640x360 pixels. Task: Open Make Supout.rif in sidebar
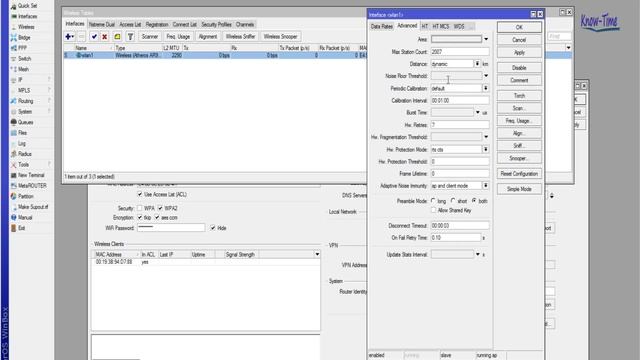click(x=33, y=207)
